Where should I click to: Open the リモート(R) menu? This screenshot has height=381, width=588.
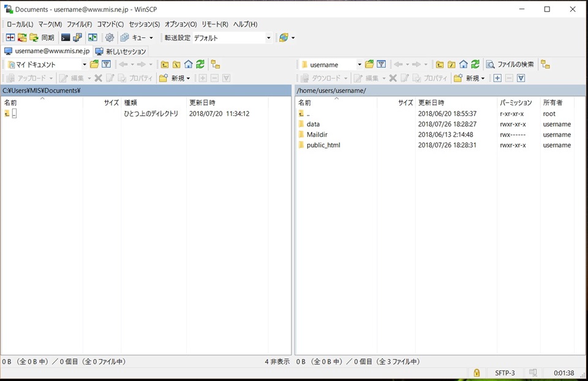[215, 24]
